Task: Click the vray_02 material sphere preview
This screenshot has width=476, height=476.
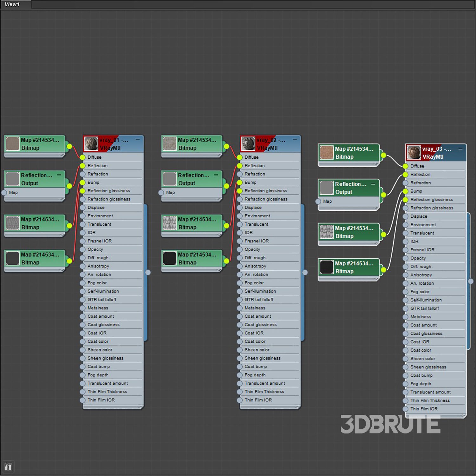Action: [x=248, y=144]
